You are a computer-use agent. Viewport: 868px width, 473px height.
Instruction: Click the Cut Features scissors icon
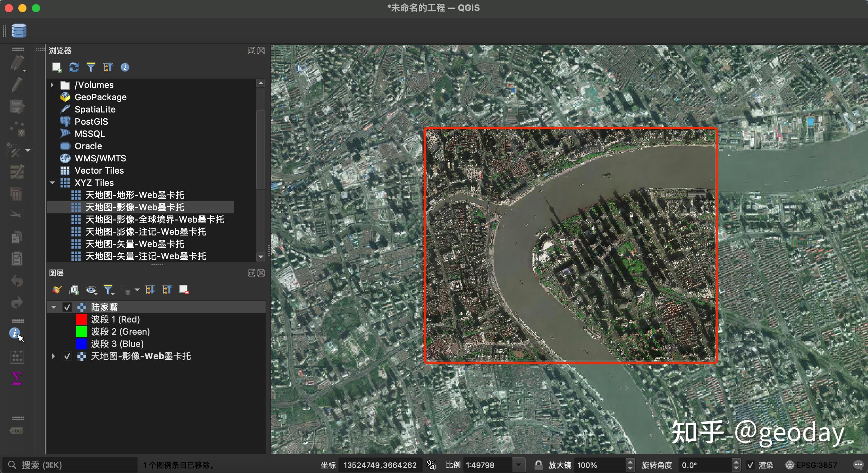tap(17, 215)
